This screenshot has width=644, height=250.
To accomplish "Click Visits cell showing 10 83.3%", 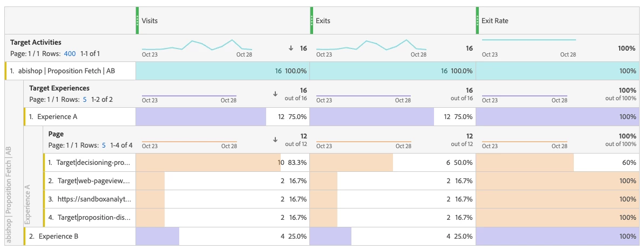I will (x=222, y=163).
